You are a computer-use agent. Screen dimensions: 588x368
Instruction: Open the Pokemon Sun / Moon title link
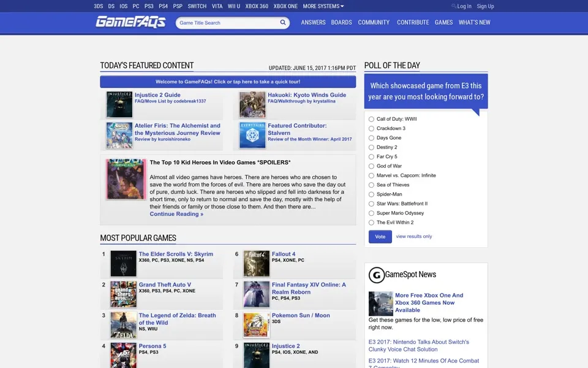(x=301, y=315)
